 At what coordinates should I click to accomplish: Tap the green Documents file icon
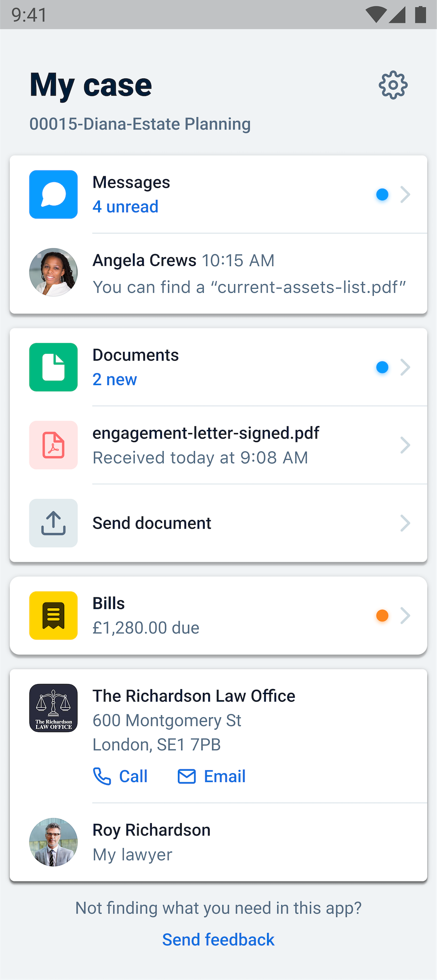coord(53,367)
